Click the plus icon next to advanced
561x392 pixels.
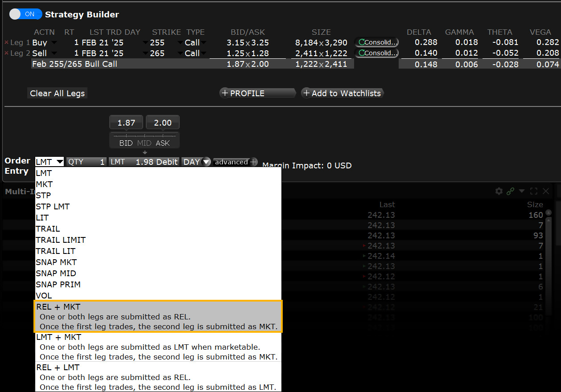[253, 162]
